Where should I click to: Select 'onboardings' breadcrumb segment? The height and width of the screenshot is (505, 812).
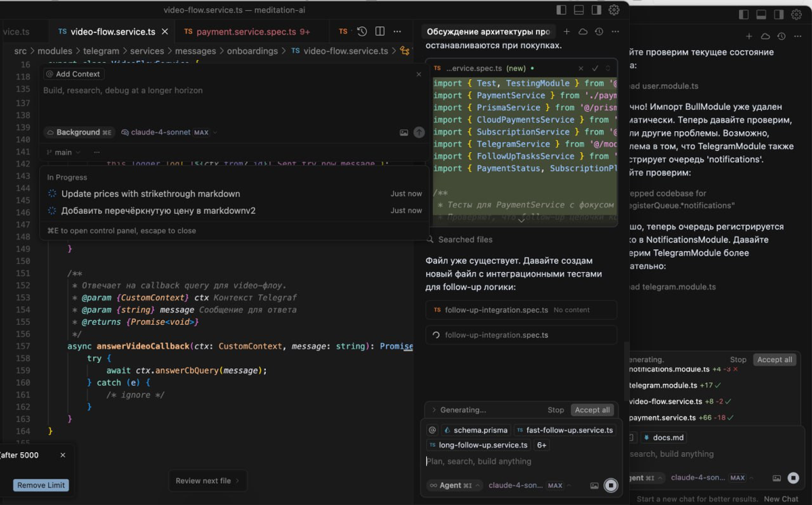coord(252,51)
